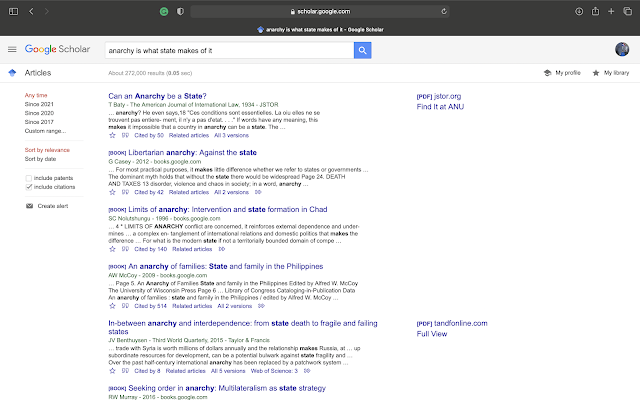This screenshot has height=400, width=640.
Task: Click the share icon in Safari toolbar
Action: tap(595, 11)
